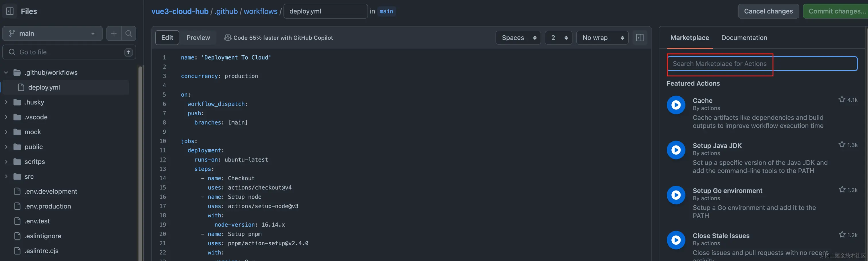Toggle the editor side panel icon
Screen dimensions: 868x261
pyautogui.click(x=640, y=38)
